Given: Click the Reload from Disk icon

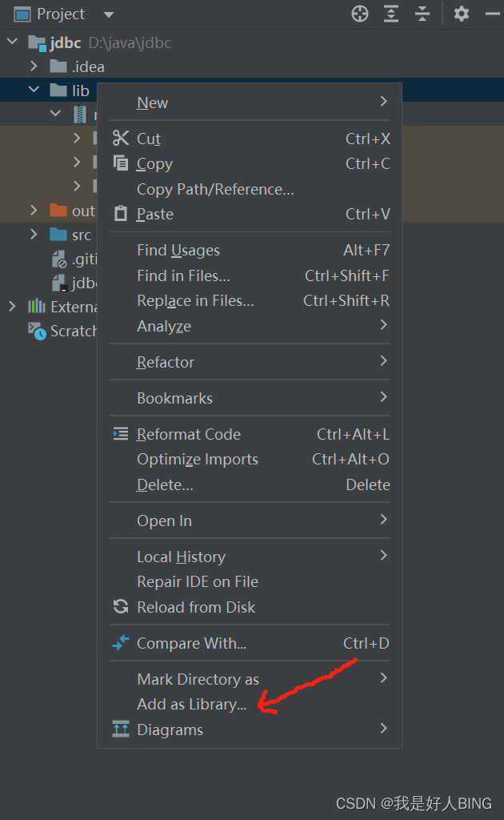Looking at the screenshot, I should tap(120, 606).
